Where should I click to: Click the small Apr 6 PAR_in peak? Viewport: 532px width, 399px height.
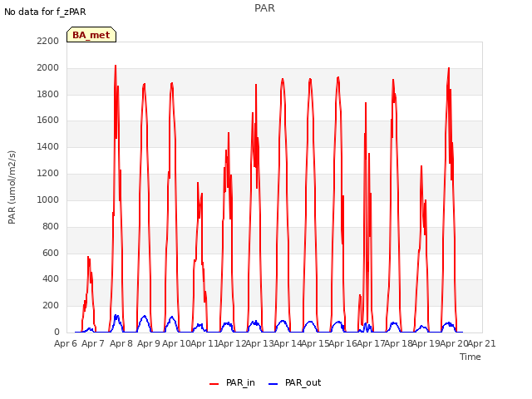[x=88, y=257]
